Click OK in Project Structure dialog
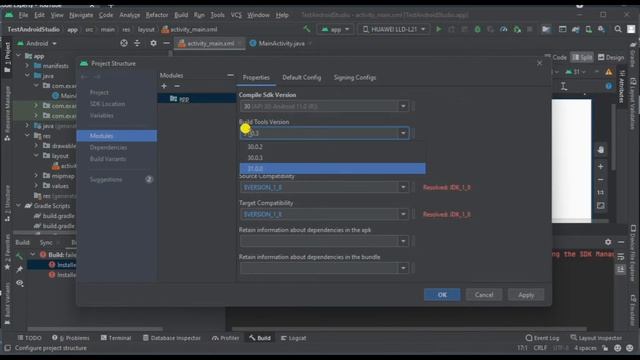Screen dimensions: 640x360 tap(442, 295)
